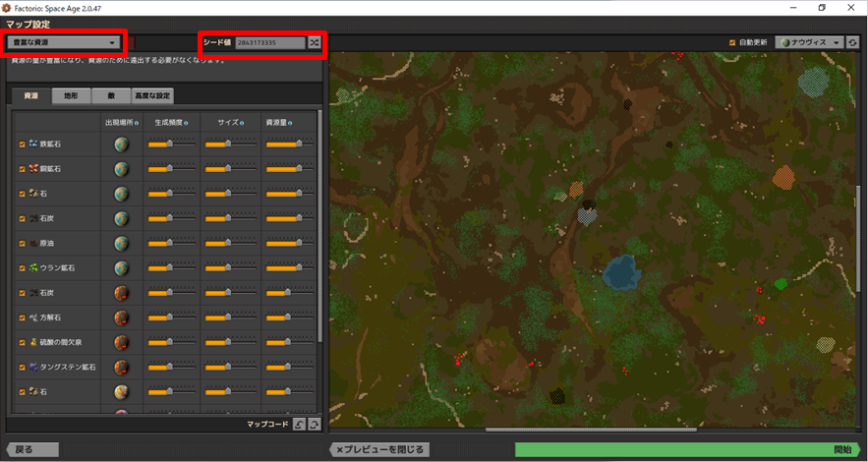Screen dimensions: 868x462
Task: Click the map preview horizontal scrollbar
Action: pyautogui.click(x=591, y=430)
